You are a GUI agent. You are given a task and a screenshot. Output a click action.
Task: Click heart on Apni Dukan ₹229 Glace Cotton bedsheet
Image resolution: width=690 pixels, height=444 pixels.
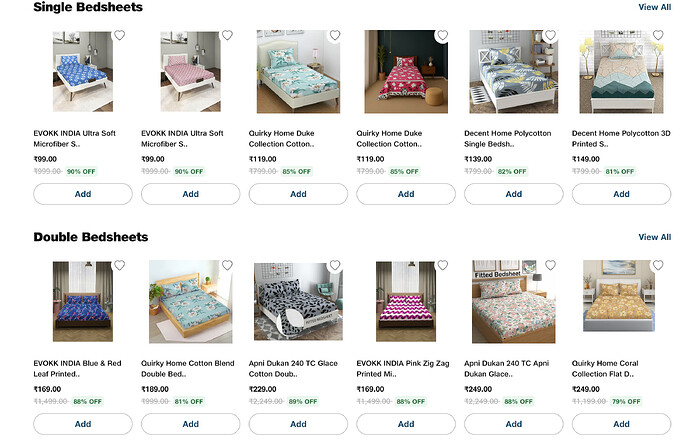click(334, 265)
